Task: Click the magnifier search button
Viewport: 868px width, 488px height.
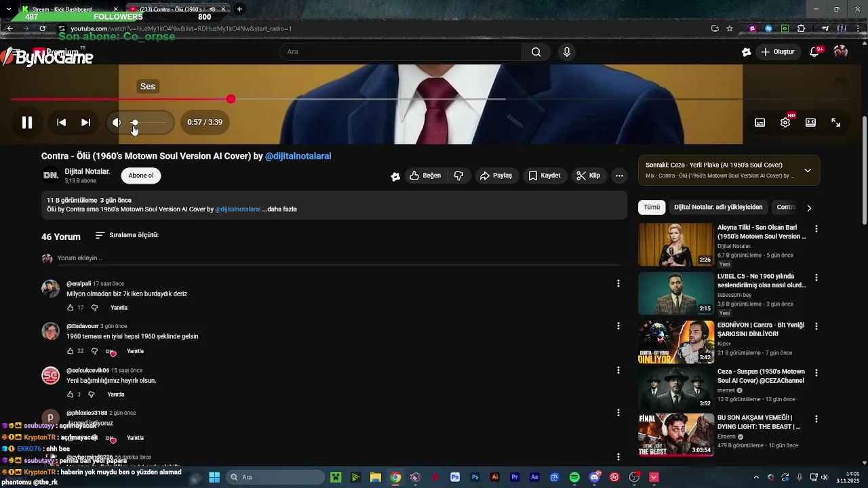Action: [x=536, y=52]
